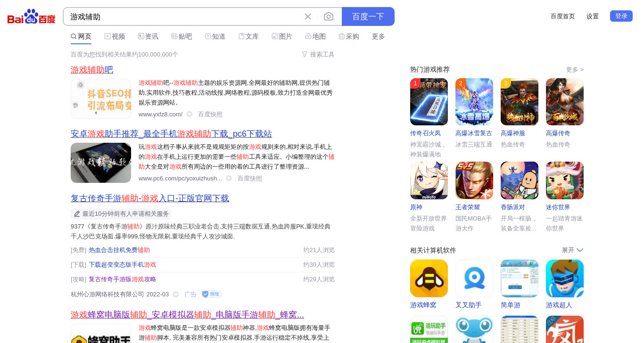Open the 更多 tab menu

(x=379, y=36)
